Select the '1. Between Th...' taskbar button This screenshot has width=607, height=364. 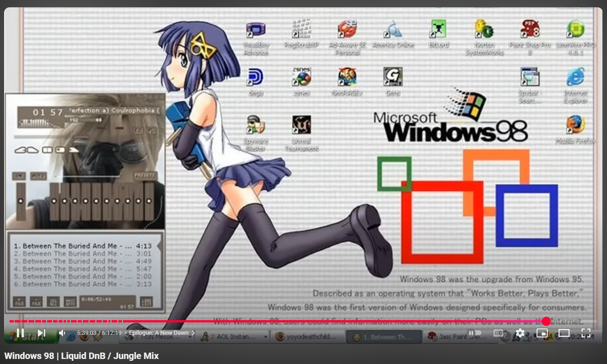click(x=385, y=337)
